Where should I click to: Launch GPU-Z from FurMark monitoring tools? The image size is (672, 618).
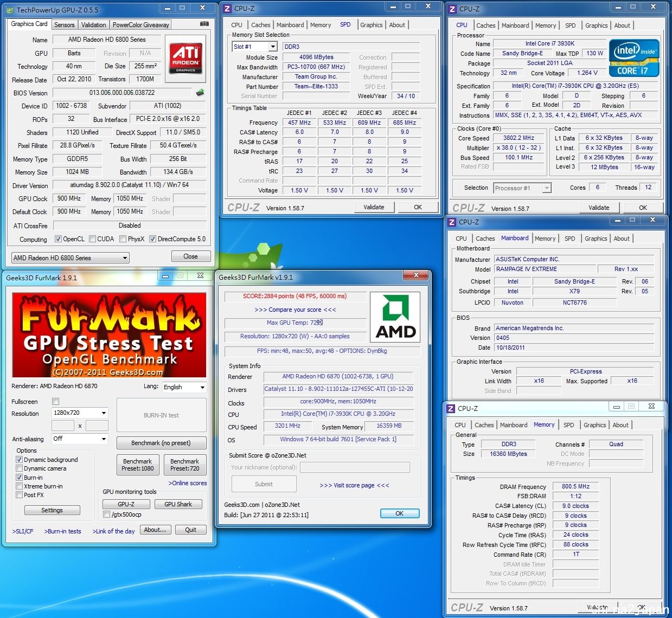pyautogui.click(x=126, y=504)
